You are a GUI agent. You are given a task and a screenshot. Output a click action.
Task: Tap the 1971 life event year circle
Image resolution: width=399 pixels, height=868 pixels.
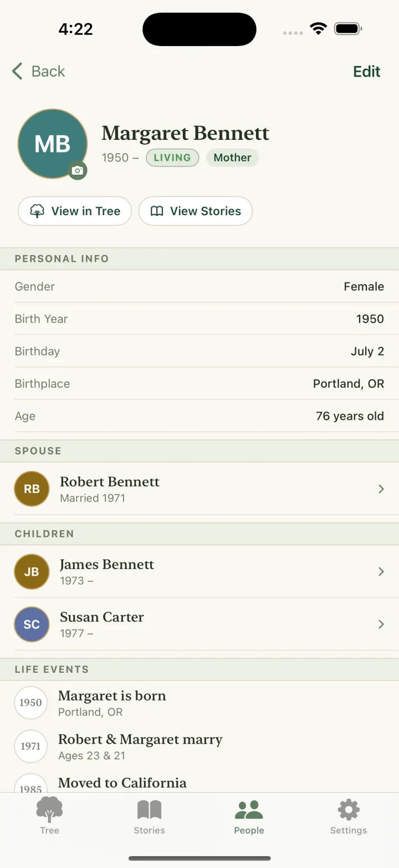click(x=30, y=746)
